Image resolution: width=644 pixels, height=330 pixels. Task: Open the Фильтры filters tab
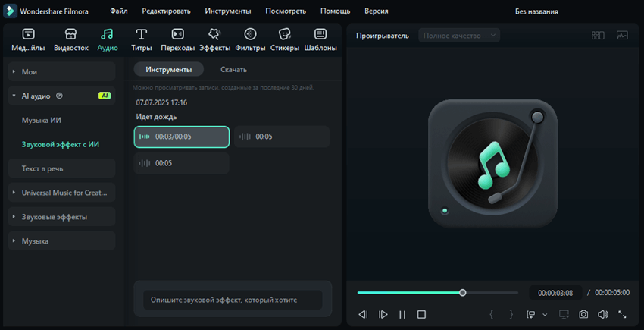[x=251, y=40]
